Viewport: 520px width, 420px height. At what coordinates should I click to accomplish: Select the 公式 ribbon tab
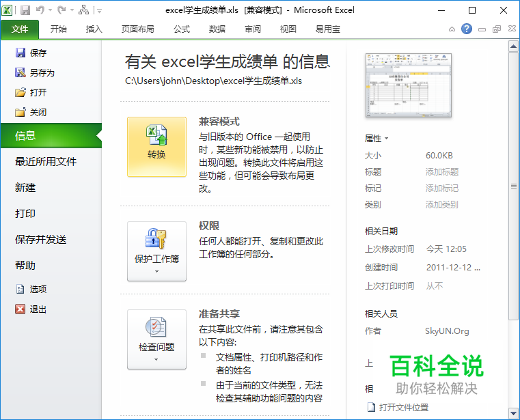tap(181, 29)
